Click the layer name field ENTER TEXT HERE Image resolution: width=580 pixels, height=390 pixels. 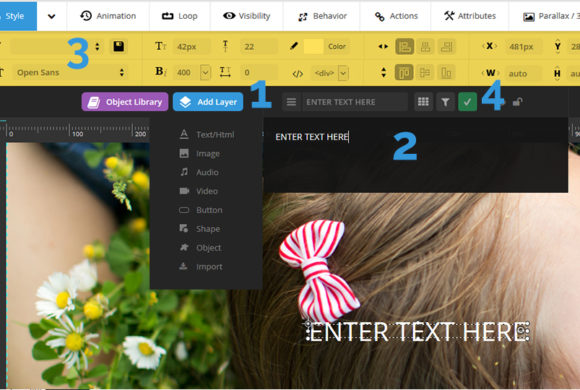pos(355,102)
